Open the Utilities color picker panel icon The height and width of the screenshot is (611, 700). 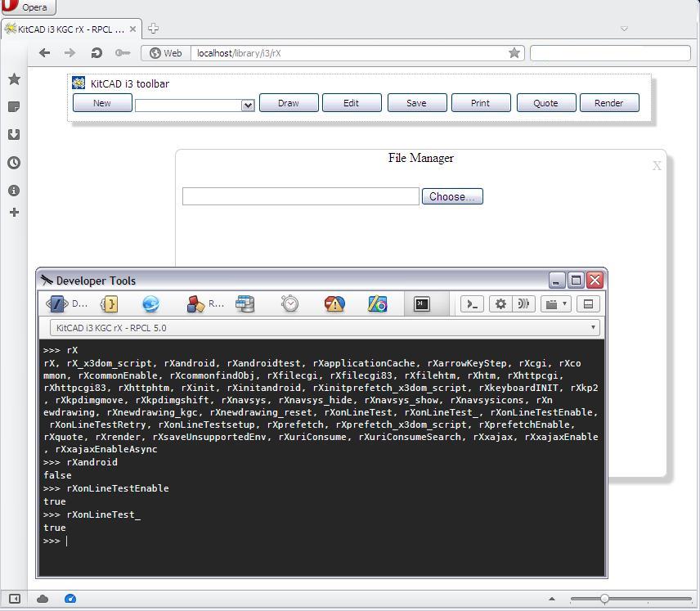(x=377, y=304)
